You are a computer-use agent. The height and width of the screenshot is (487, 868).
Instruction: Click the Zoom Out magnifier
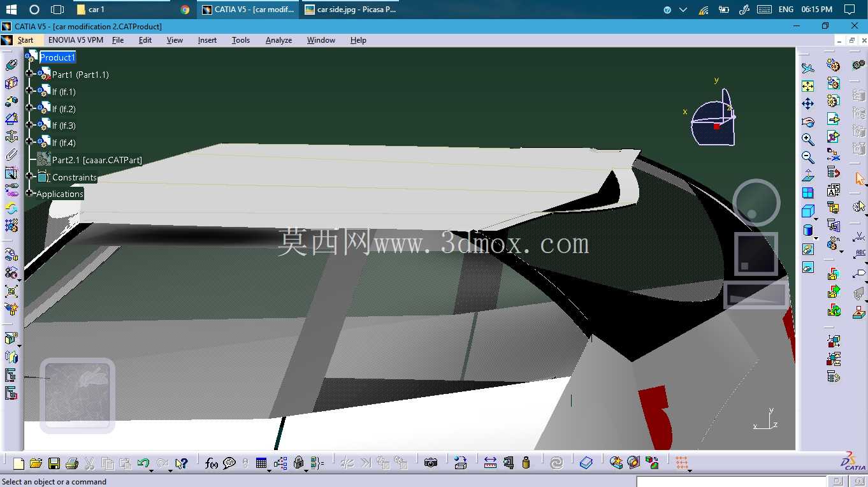pos(808,157)
